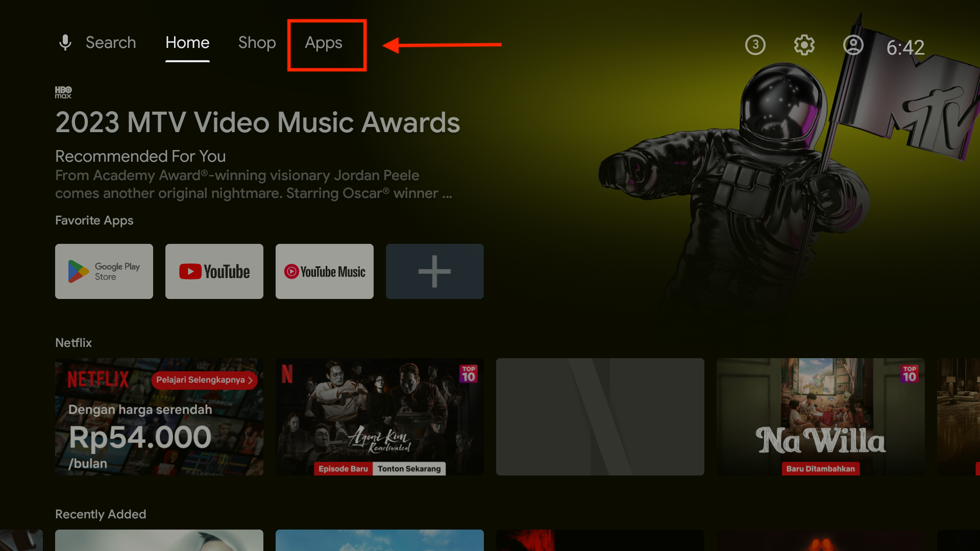Click Tonton Sekarang on Agent Kim card
The image size is (980, 551).
pos(409,469)
